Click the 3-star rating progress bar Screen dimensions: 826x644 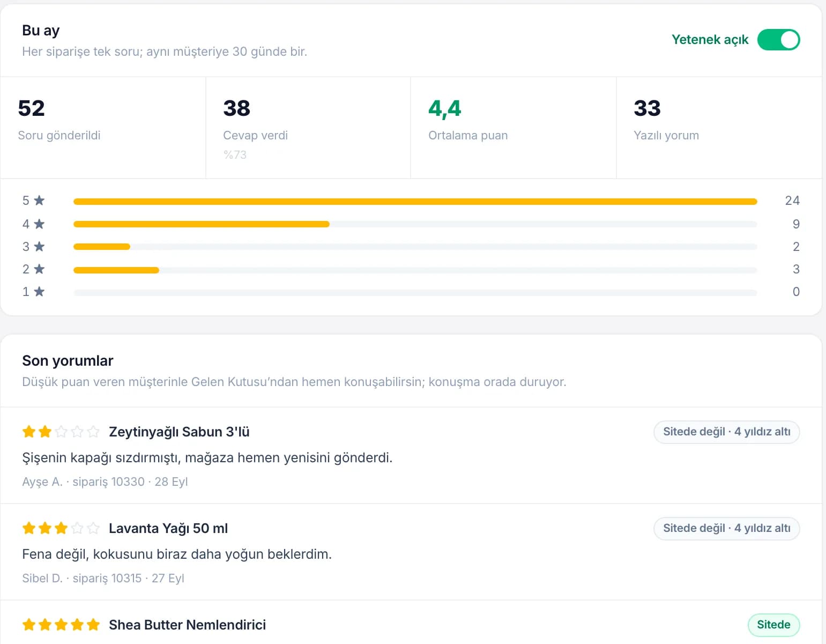[x=415, y=247]
